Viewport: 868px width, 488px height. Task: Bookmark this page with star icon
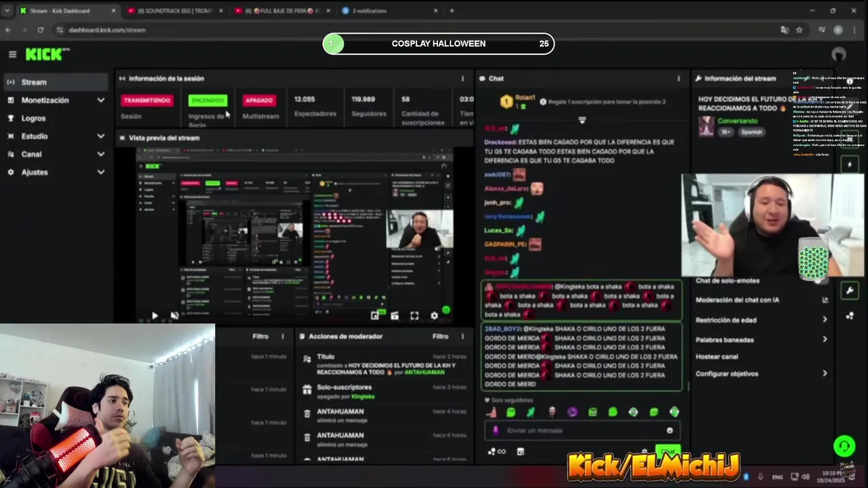tap(799, 30)
